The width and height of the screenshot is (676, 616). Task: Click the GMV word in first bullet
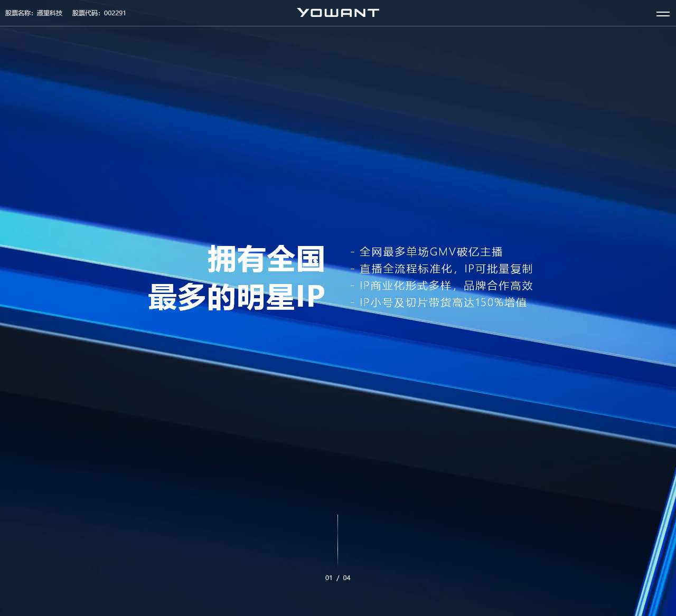click(x=443, y=252)
